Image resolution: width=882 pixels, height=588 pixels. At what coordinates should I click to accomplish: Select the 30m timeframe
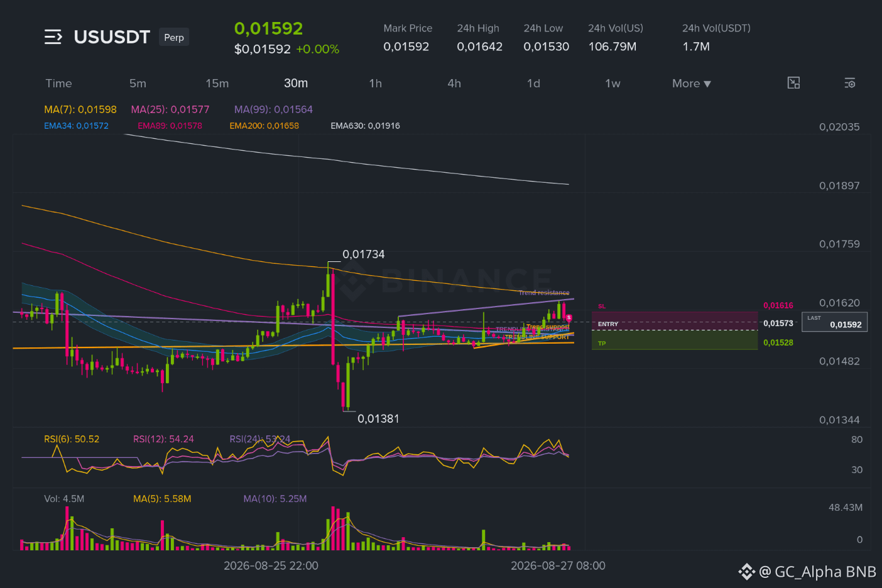[296, 84]
